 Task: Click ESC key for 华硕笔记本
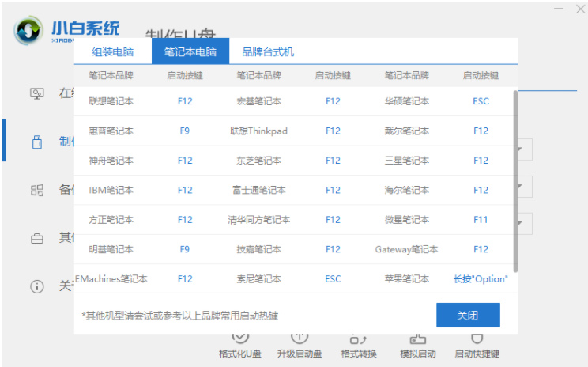coord(481,101)
